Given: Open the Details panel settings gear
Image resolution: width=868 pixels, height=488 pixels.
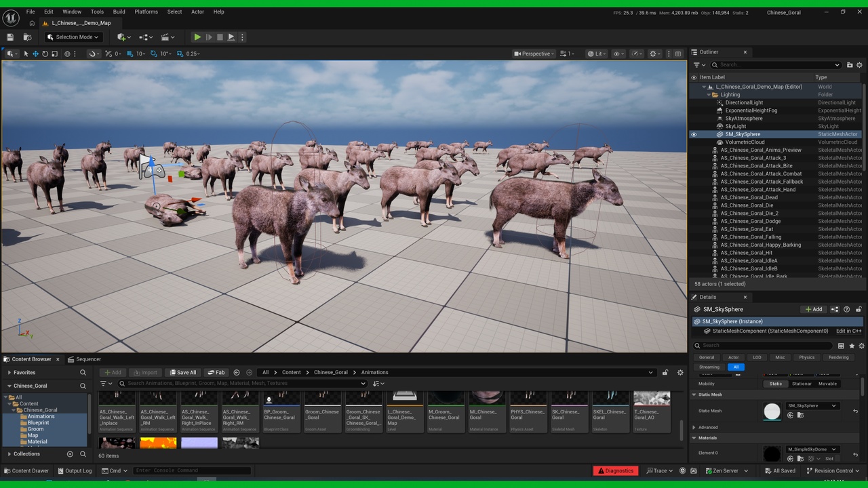Looking at the screenshot, I should coord(862,346).
